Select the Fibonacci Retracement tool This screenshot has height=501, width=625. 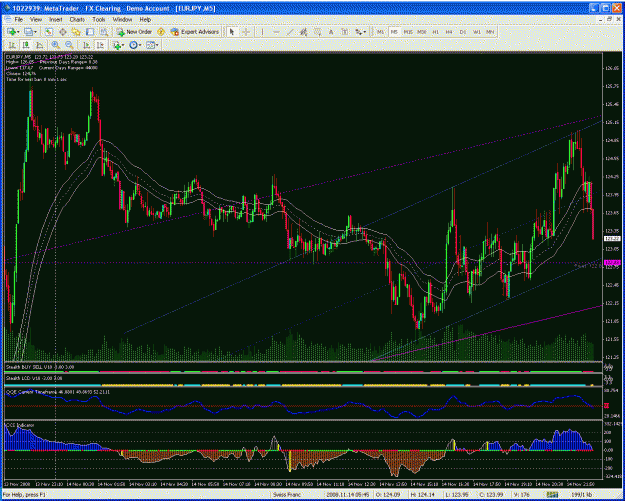[x=318, y=32]
